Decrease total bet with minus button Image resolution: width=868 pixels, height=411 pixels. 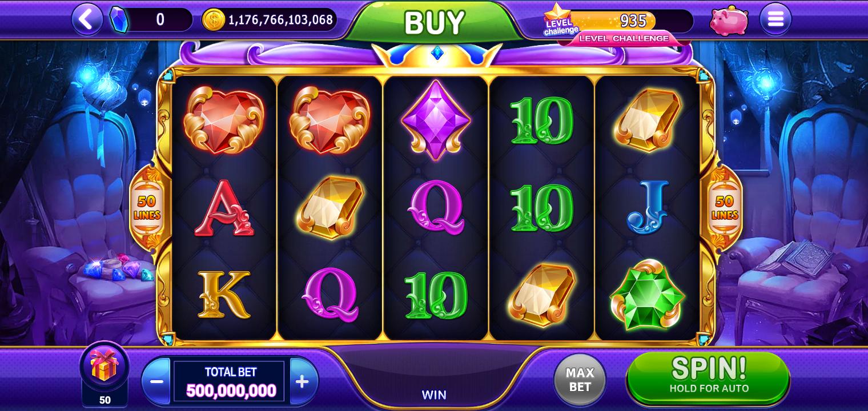coord(156,381)
